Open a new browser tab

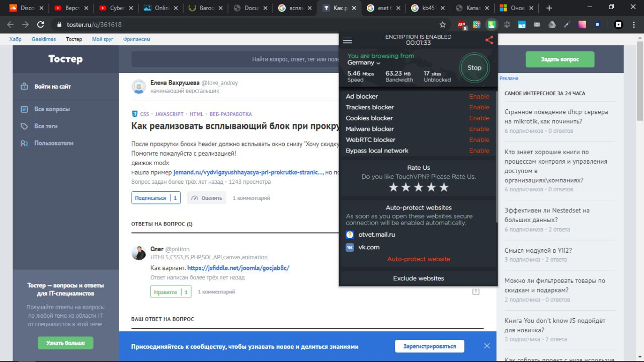pyautogui.click(x=549, y=8)
